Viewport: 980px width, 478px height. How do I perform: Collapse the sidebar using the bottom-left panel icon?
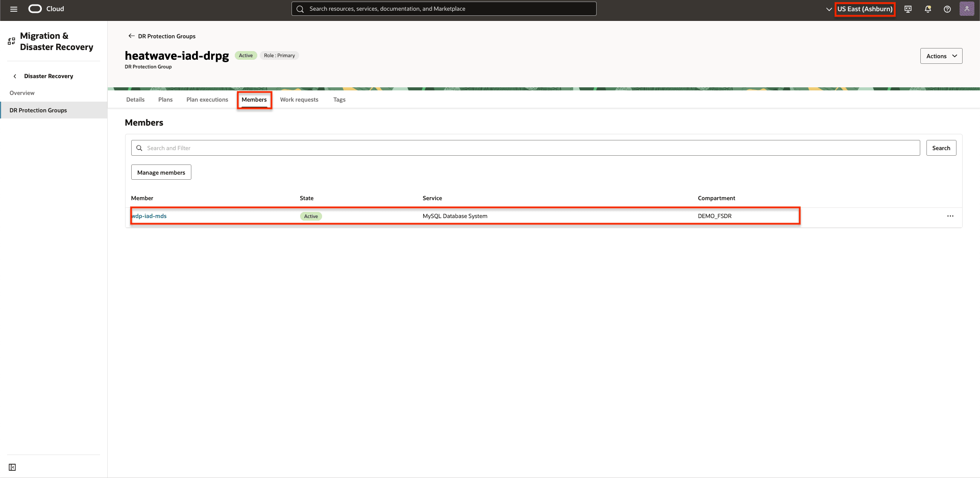(x=12, y=467)
